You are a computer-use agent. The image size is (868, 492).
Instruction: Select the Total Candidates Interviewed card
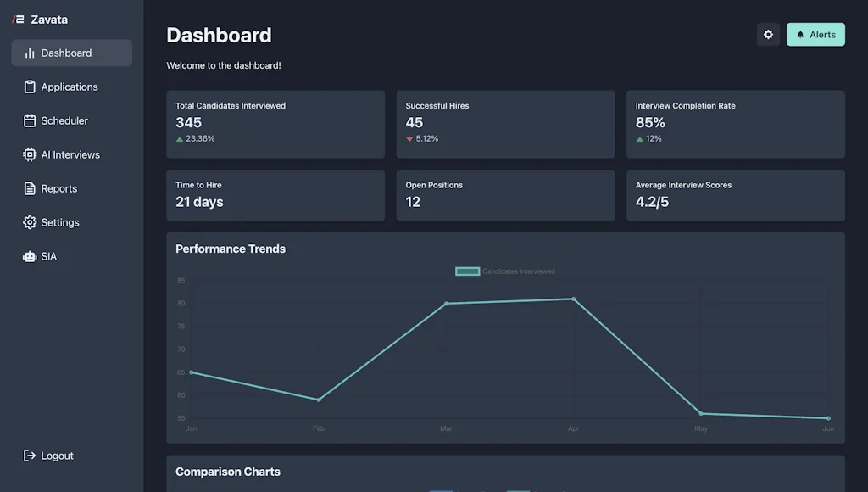pyautogui.click(x=275, y=124)
